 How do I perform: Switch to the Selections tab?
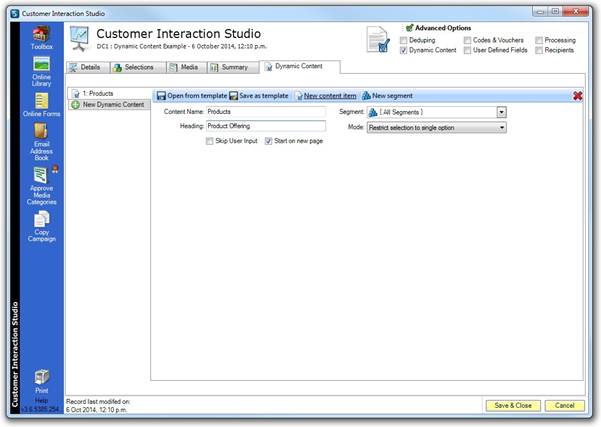point(138,67)
